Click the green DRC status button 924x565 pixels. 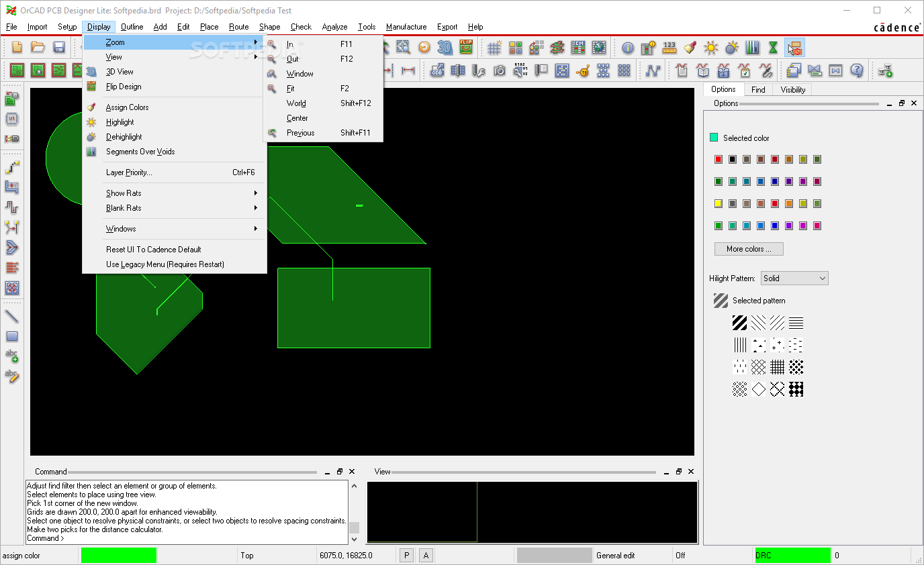(x=792, y=555)
